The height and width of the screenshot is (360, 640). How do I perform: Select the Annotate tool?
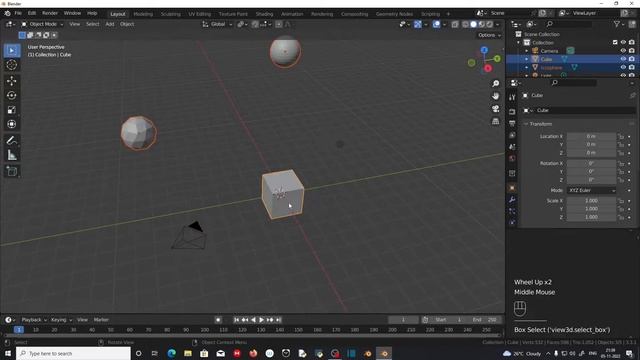11,141
